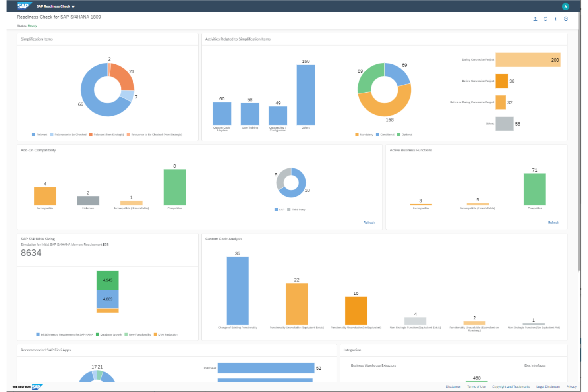588x392 pixels.
Task: Open the Privacy link in footer
Action: (571, 386)
